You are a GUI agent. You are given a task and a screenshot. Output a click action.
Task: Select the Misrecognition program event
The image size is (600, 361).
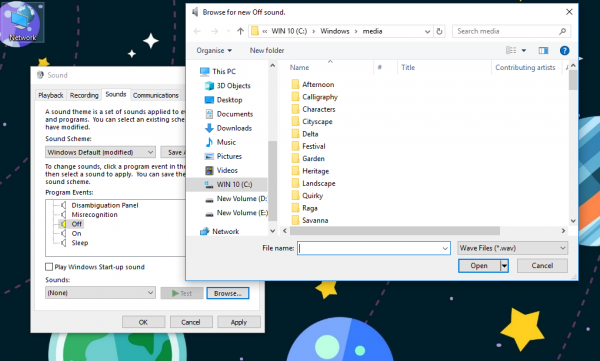tap(95, 215)
